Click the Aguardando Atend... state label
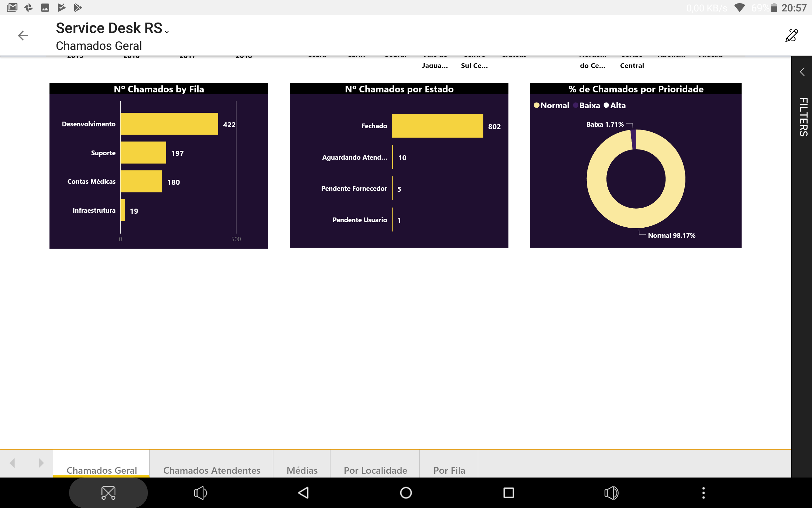This screenshot has height=508, width=812. point(354,157)
